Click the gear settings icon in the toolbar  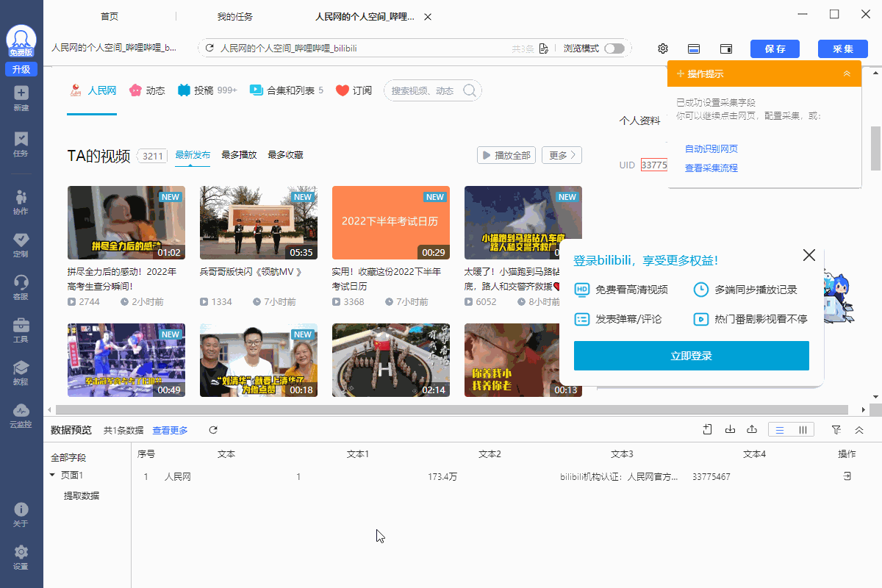663,49
